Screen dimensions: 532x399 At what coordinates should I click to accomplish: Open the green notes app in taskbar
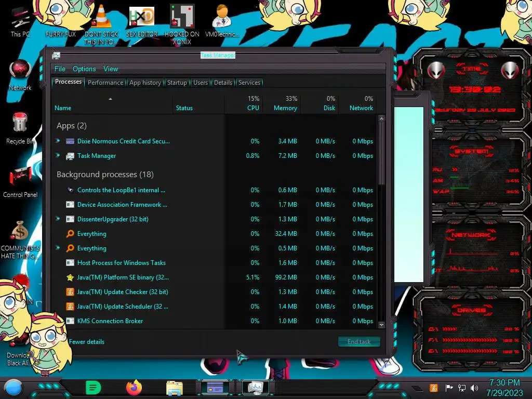coord(93,388)
